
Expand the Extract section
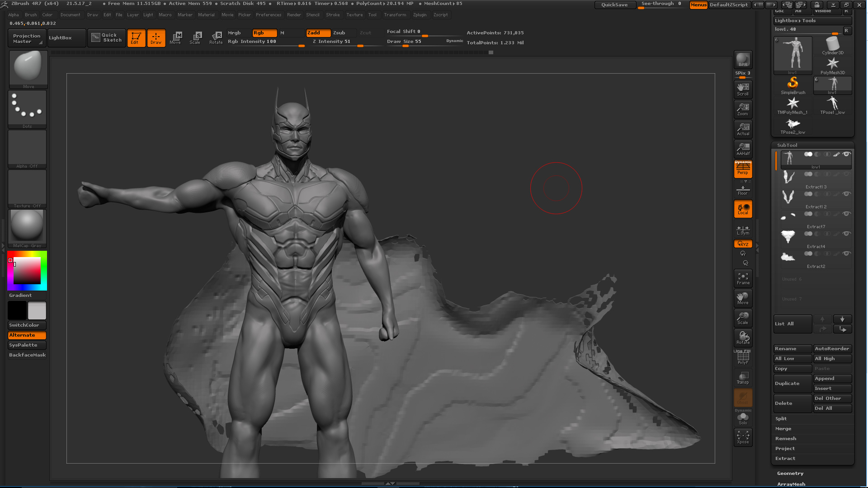click(785, 459)
